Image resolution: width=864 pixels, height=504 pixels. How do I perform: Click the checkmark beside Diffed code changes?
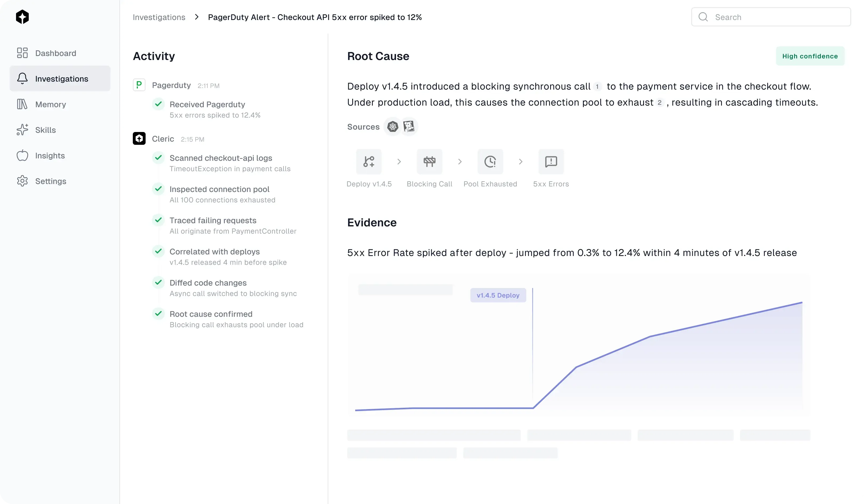[x=158, y=282]
